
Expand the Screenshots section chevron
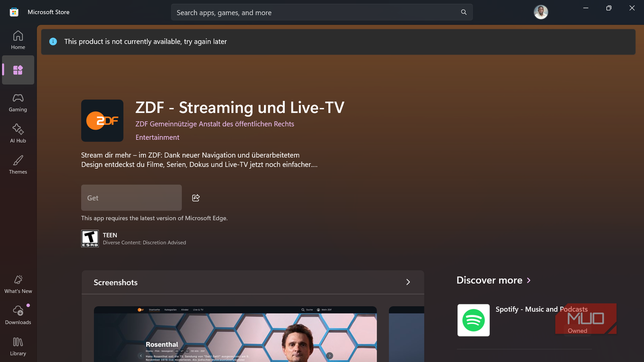pyautogui.click(x=408, y=282)
